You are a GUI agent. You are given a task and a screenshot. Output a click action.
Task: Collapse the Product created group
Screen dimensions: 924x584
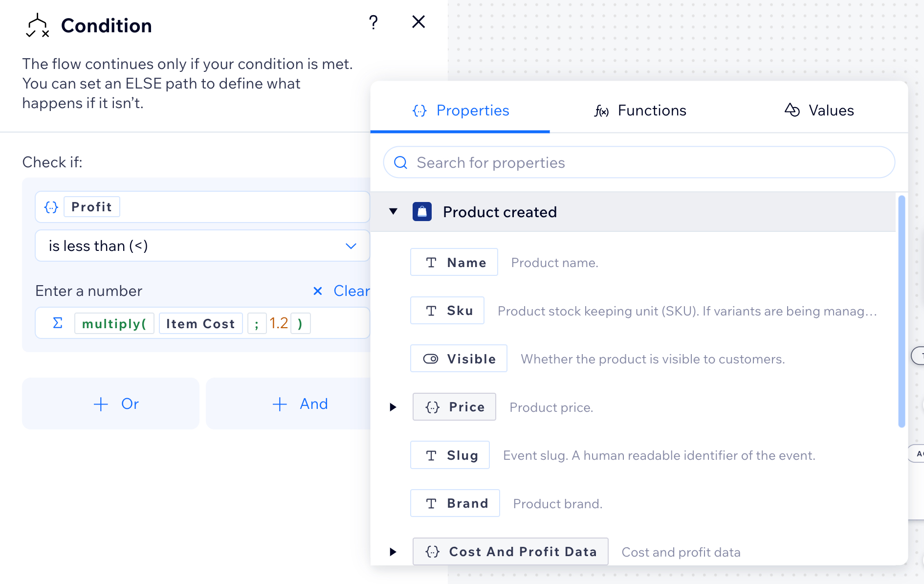tap(393, 212)
